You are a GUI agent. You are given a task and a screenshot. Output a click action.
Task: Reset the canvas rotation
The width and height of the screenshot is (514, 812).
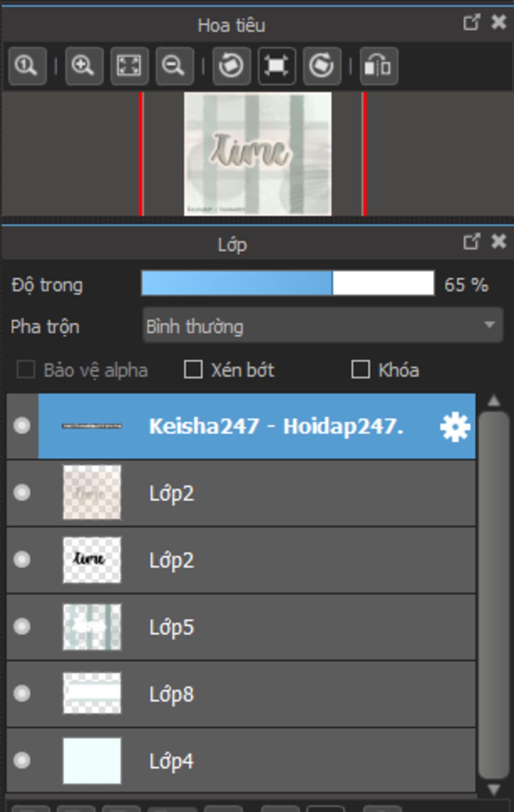[x=277, y=66]
